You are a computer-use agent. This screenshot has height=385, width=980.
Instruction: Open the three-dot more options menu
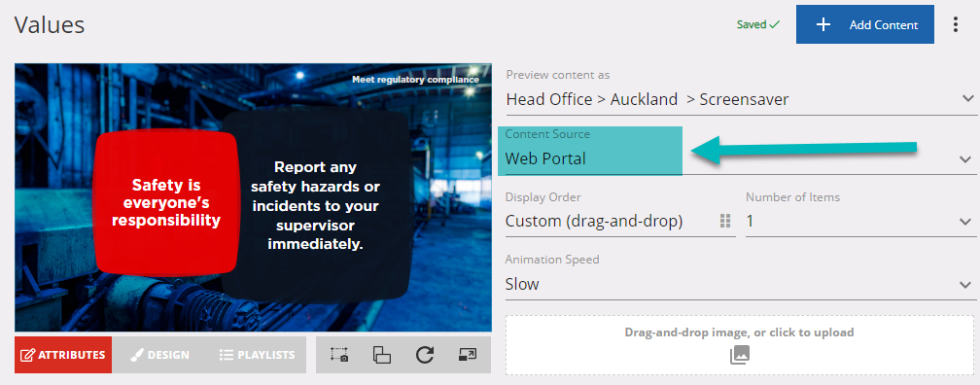[956, 24]
